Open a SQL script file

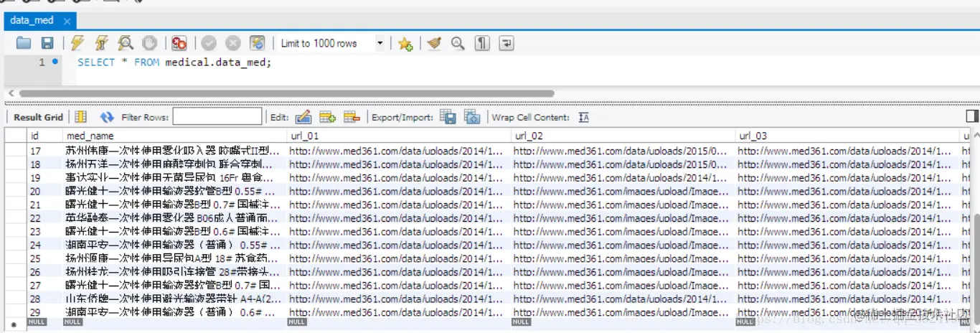(x=24, y=44)
